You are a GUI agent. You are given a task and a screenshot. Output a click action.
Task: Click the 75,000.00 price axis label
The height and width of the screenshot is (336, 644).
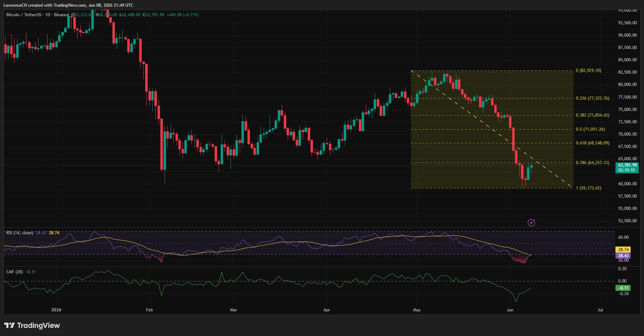coord(627,110)
